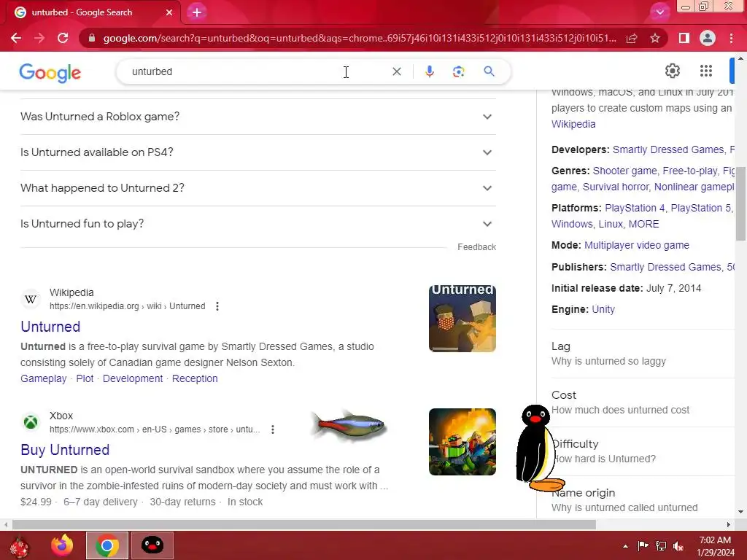Expand 'Is Unturned available on PS4?'
Viewport: 747px width, 560px height.
click(258, 152)
